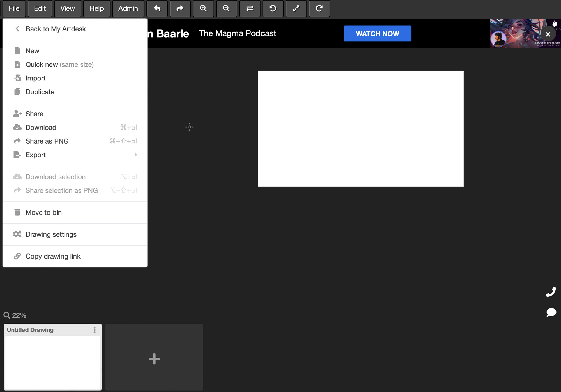Expand the Export submenu arrow
Viewport: 561px width, 392px height.
136,155
